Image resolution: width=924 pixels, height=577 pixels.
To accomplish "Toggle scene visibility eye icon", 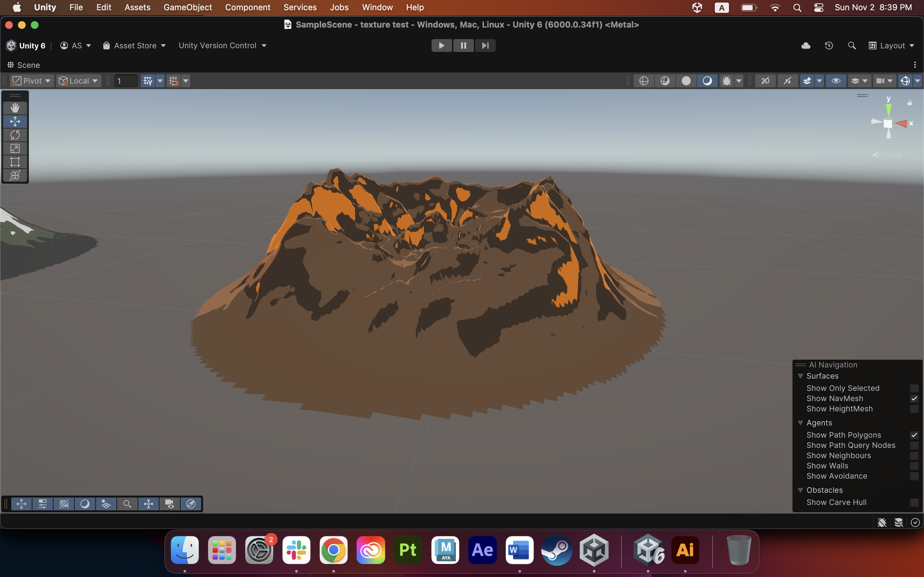I will coord(836,81).
